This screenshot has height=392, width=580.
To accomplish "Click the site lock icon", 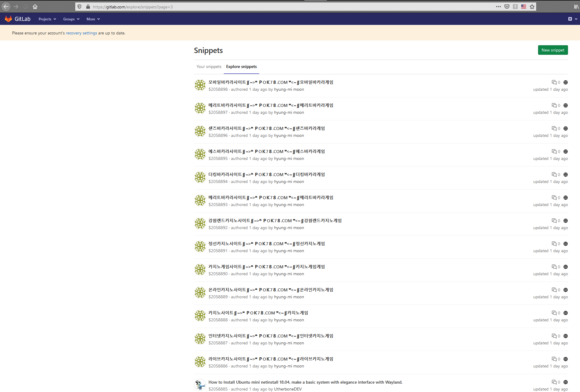I will point(88,7).
